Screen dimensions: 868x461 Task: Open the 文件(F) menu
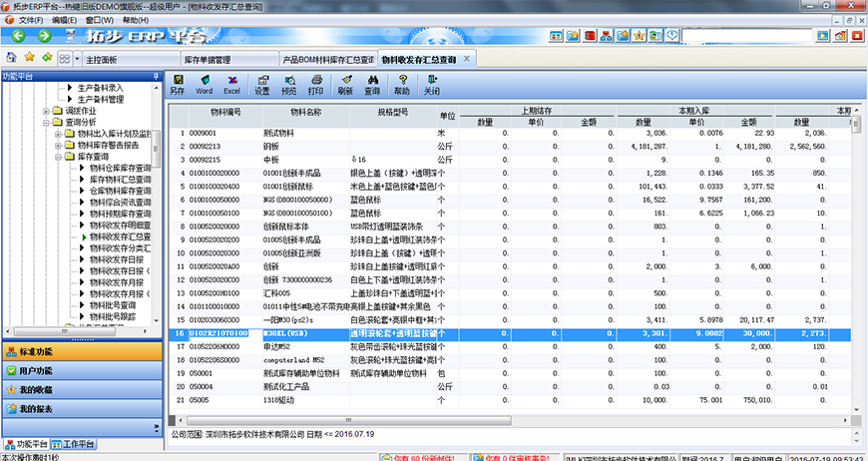[29, 20]
